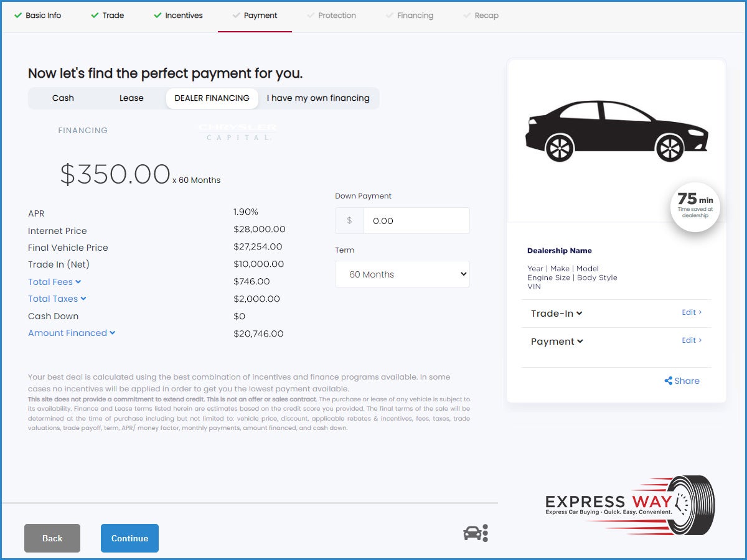Viewport: 747px width, 560px height.
Task: Click the 75 min time saved badge
Action: pos(695,207)
